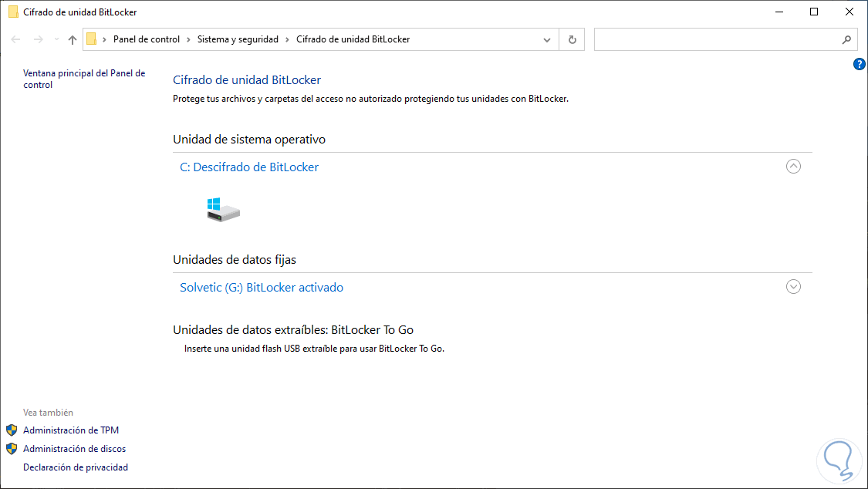Open the address bar history dropdown
Image resolution: width=868 pixels, height=489 pixels.
pyautogui.click(x=547, y=40)
